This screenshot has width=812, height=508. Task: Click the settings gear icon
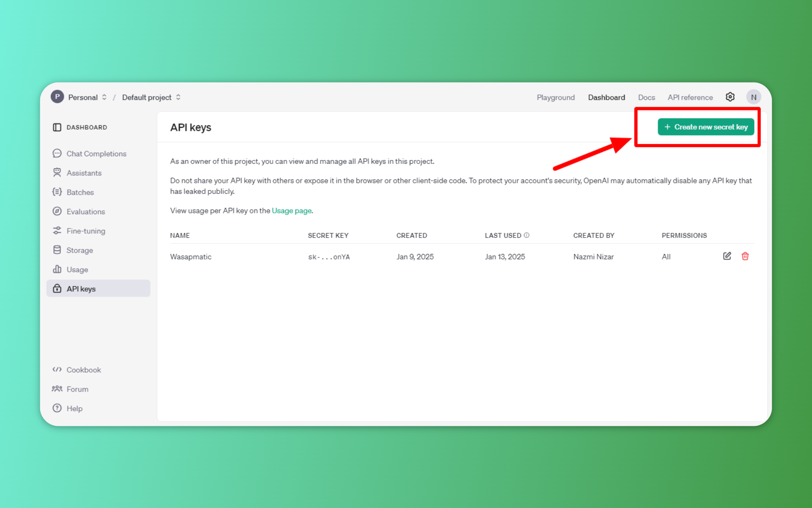tap(730, 97)
